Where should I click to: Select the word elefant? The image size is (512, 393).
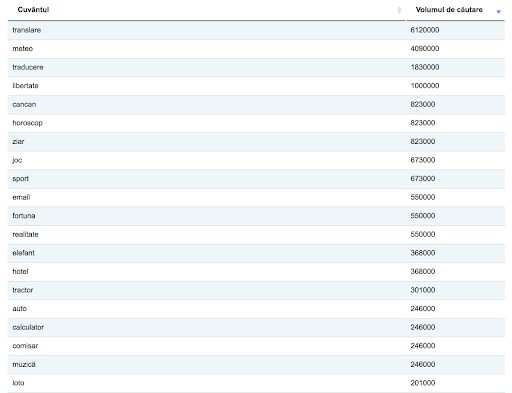24,253
